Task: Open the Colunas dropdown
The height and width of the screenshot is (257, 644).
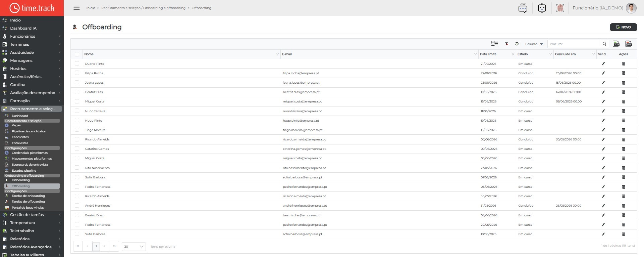Action: (534, 44)
